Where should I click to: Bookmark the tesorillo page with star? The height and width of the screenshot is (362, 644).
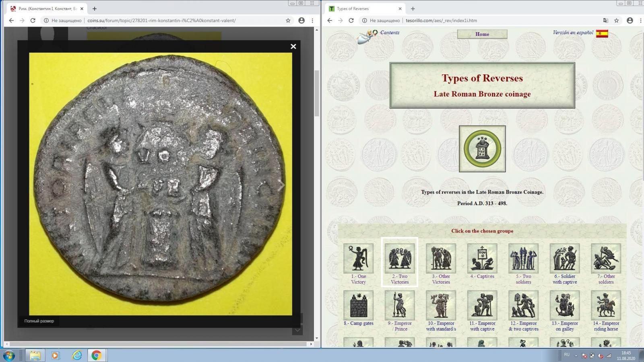[616, 21]
